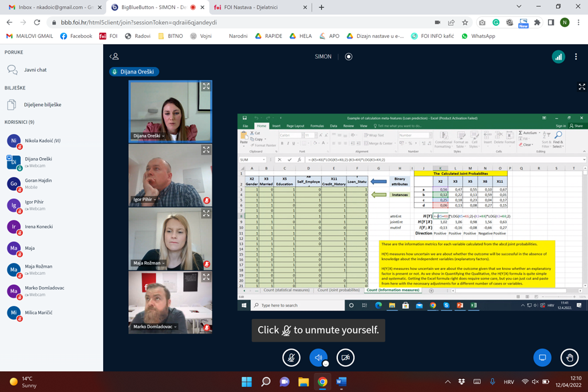Turn on webcam sharing
The image size is (588, 392).
tap(345, 358)
